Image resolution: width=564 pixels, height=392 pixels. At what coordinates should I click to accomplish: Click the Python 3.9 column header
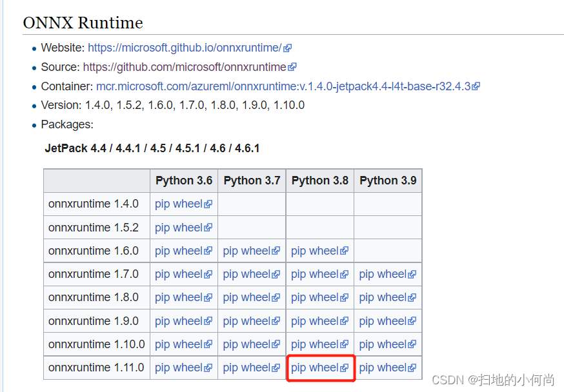pos(388,181)
